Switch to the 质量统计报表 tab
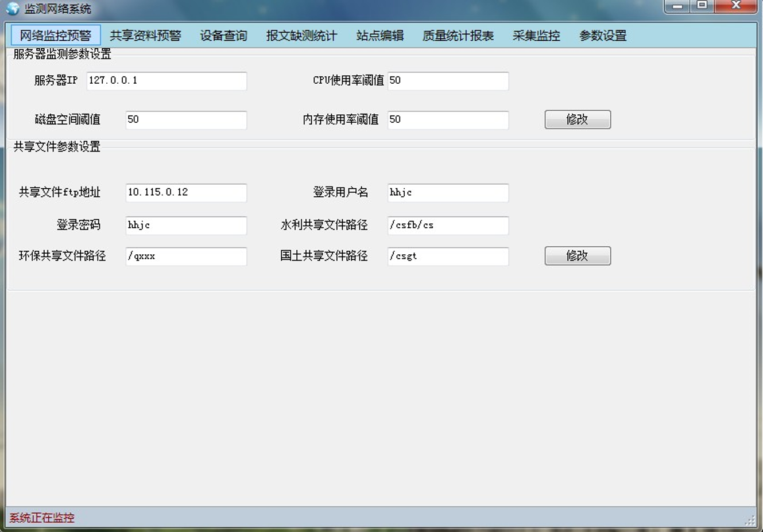 (458, 36)
